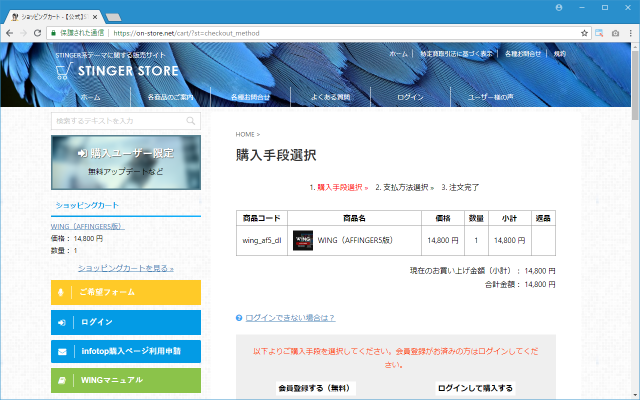Screen dimensions: 640x400
Task: Click the search magnifier icon
Action: (191, 121)
